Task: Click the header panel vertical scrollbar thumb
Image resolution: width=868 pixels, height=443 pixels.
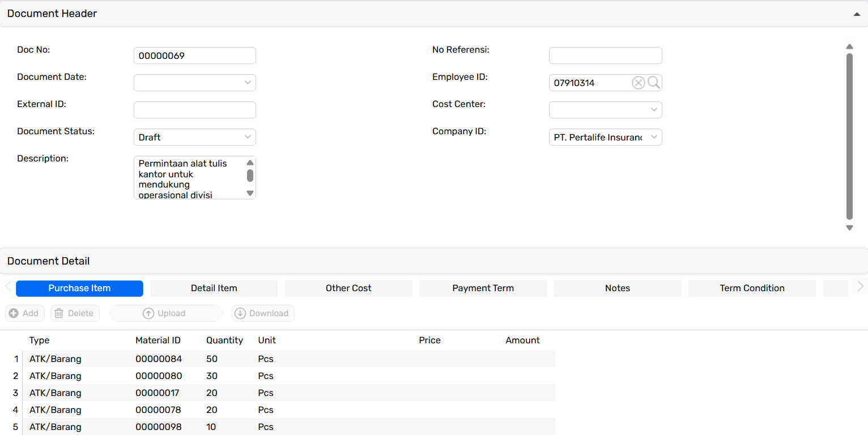Action: pos(849,137)
